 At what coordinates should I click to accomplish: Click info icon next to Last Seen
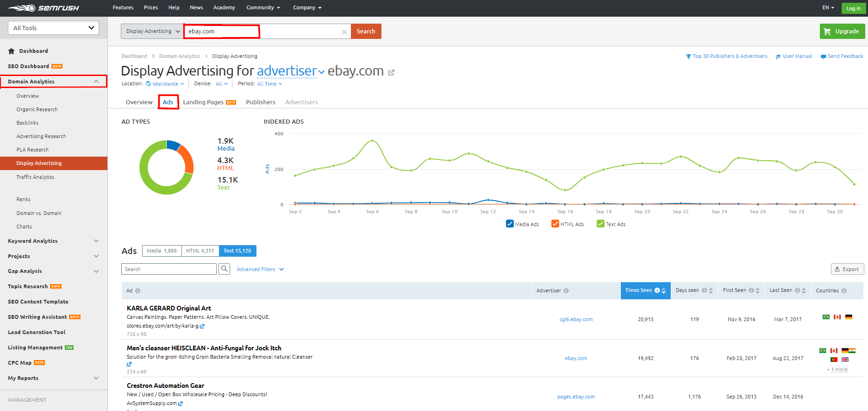797,291
